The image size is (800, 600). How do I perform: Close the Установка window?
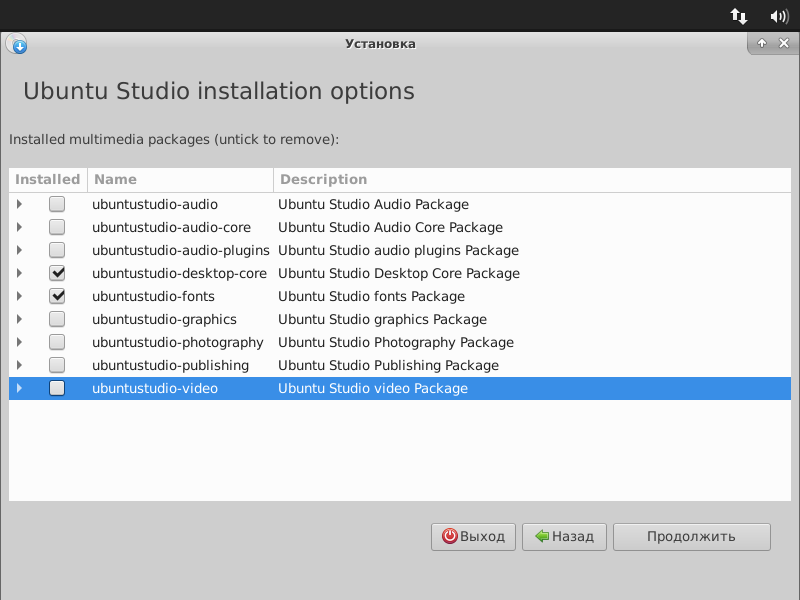pos(784,43)
